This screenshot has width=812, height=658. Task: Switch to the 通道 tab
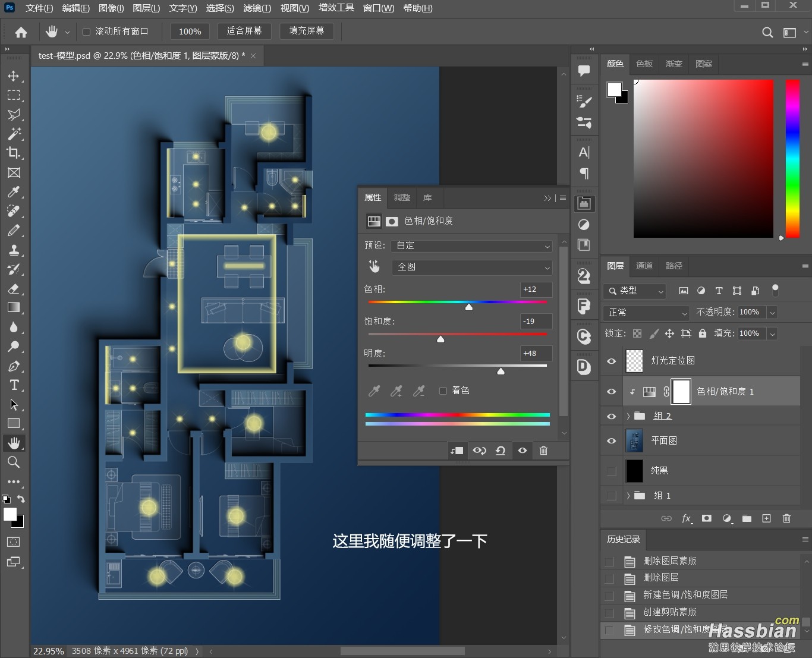[x=644, y=266]
